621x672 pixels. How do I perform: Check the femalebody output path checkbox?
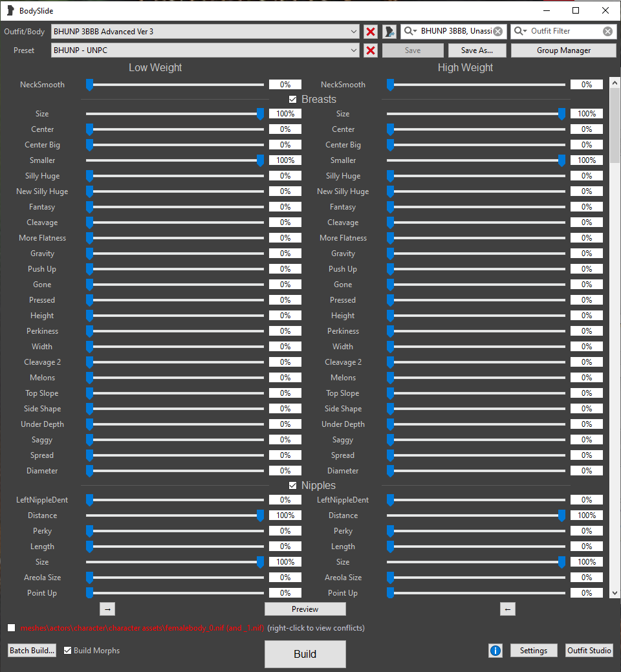[12, 628]
